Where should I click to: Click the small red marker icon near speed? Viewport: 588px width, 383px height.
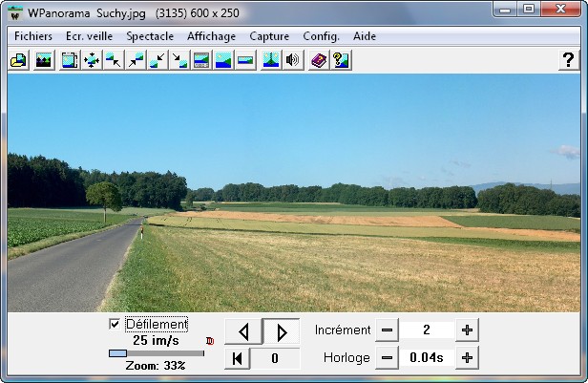[210, 341]
